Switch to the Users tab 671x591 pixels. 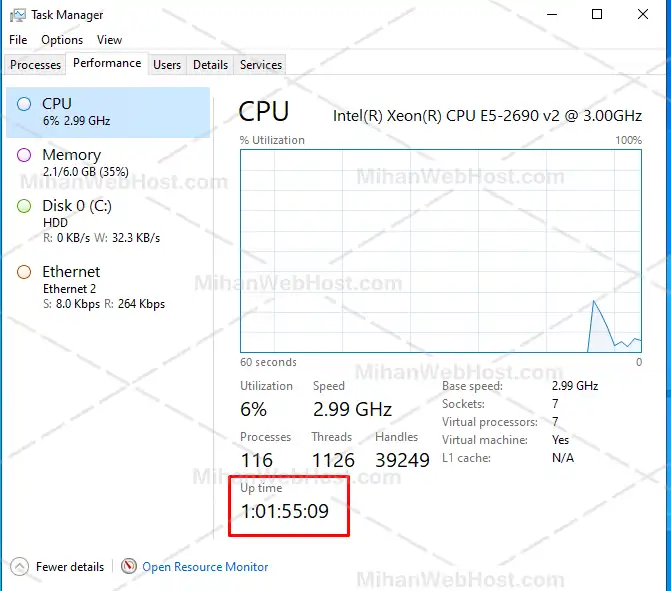167,65
